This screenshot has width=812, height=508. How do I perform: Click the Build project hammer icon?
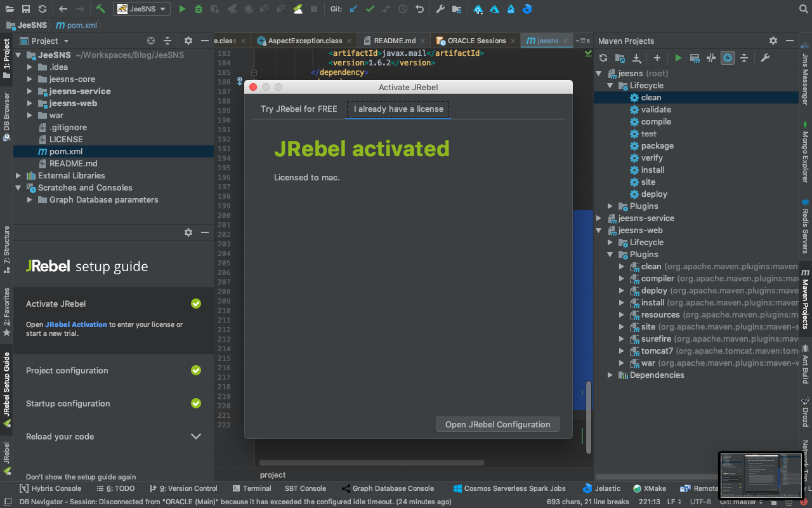tap(101, 9)
